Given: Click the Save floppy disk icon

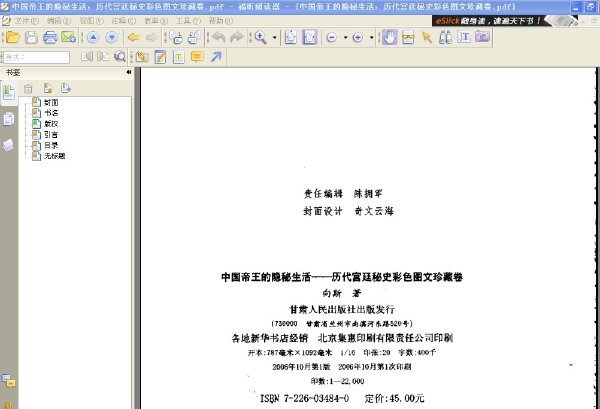Looking at the screenshot, I should tap(31, 37).
